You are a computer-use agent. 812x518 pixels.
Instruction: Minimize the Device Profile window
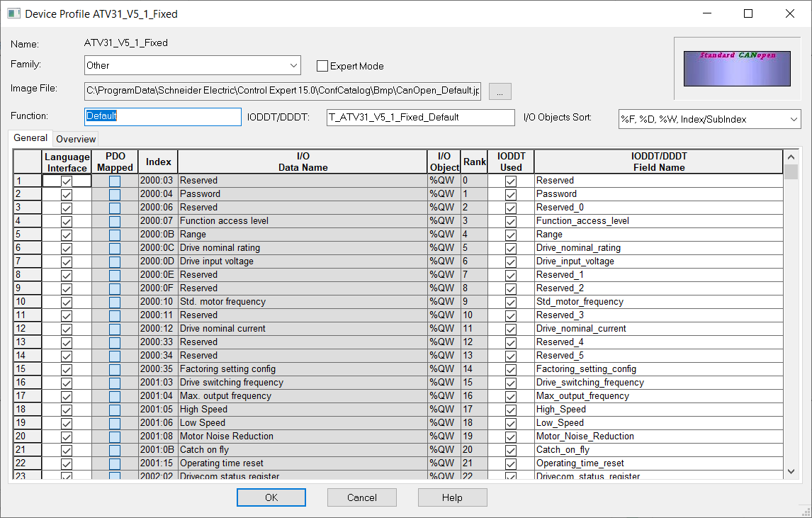[707, 13]
